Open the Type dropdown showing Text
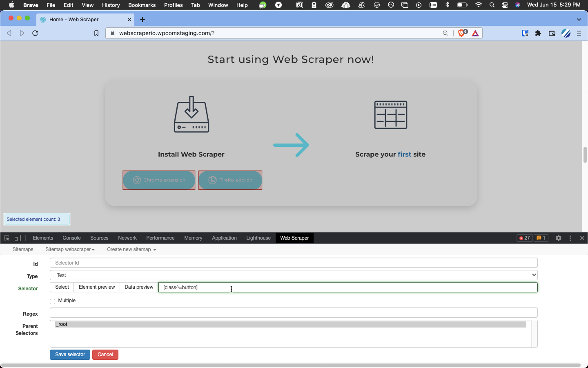 tap(294, 275)
